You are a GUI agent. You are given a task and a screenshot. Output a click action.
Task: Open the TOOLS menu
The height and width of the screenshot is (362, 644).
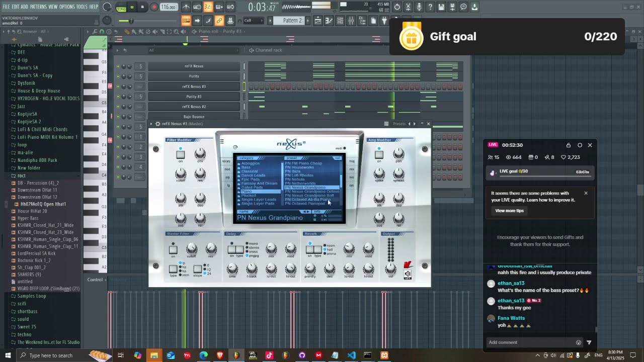click(x=82, y=7)
